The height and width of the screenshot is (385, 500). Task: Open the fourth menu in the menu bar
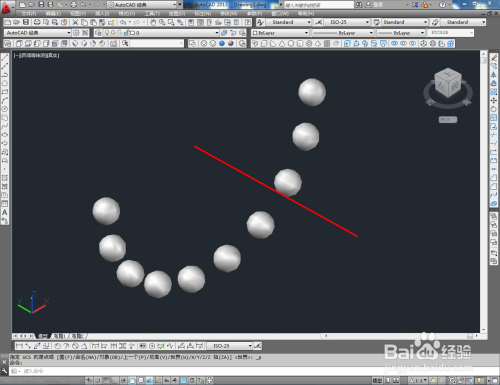click(102, 14)
